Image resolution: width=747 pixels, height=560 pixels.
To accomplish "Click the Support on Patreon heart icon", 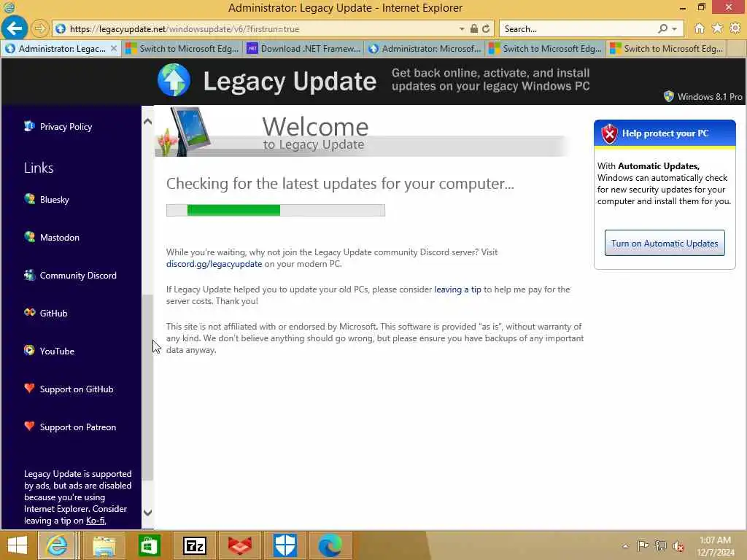I will click(x=29, y=426).
